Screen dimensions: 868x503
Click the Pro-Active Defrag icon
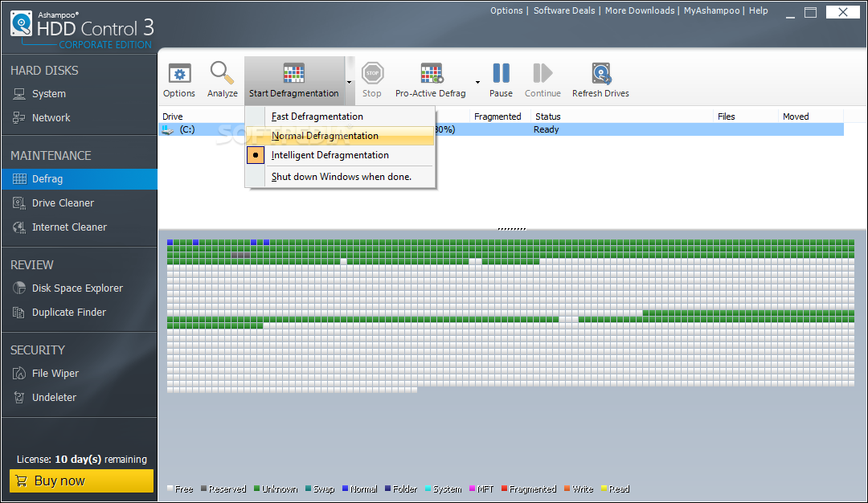432,73
